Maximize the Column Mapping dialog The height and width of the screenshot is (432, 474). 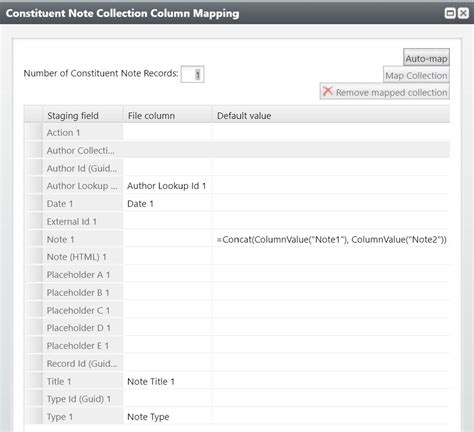coord(450,13)
